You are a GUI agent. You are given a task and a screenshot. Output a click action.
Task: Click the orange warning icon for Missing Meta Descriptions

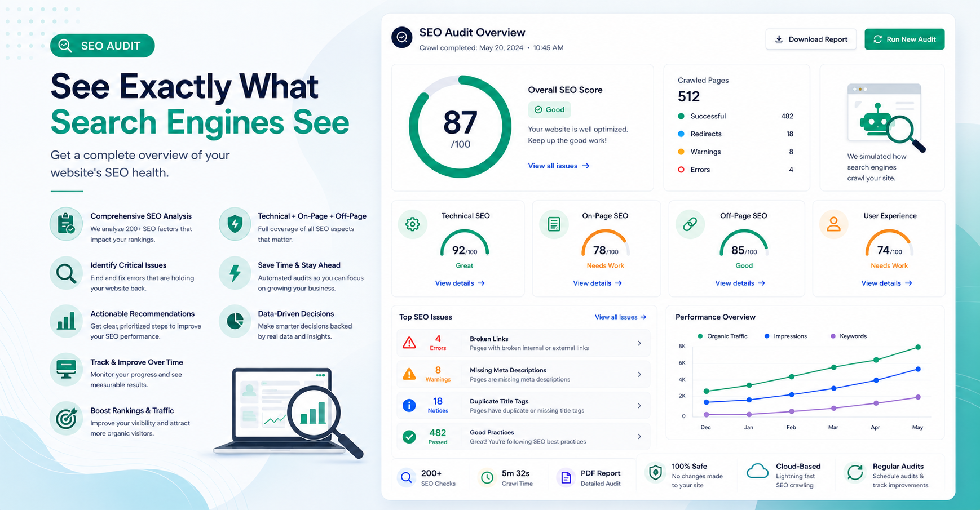(x=409, y=374)
